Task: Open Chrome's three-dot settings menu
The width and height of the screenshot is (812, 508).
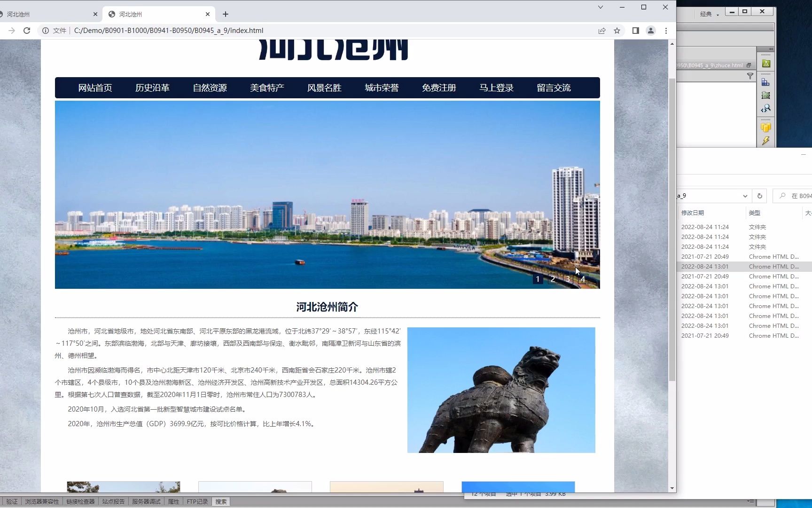Action: [x=666, y=31]
